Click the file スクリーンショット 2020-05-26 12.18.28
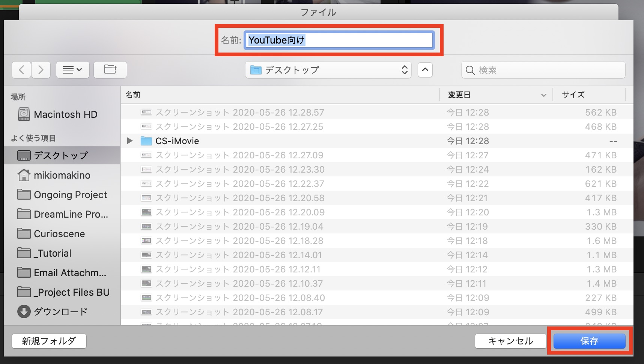644x364 pixels. click(x=377, y=241)
